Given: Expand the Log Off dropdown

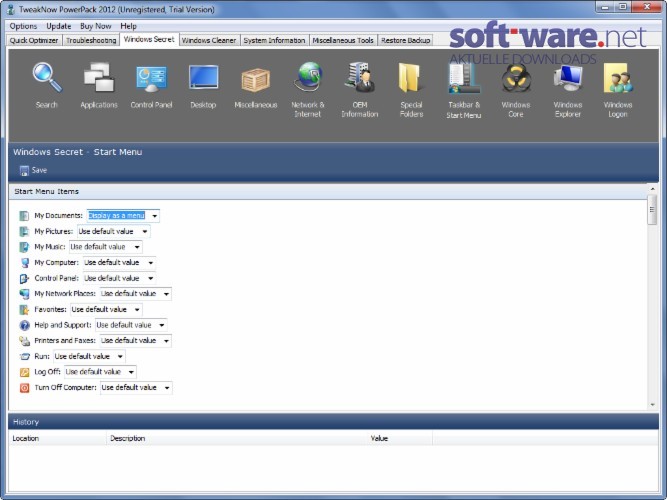Looking at the screenshot, I should pos(131,372).
